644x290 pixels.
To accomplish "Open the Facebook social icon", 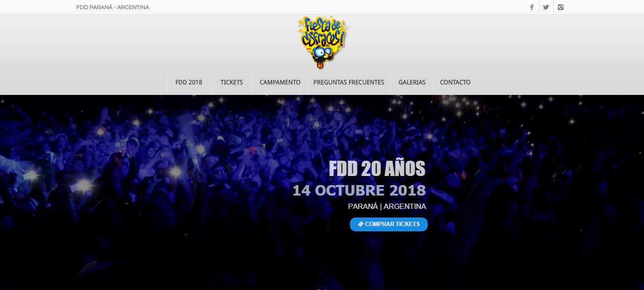I will coord(531,7).
